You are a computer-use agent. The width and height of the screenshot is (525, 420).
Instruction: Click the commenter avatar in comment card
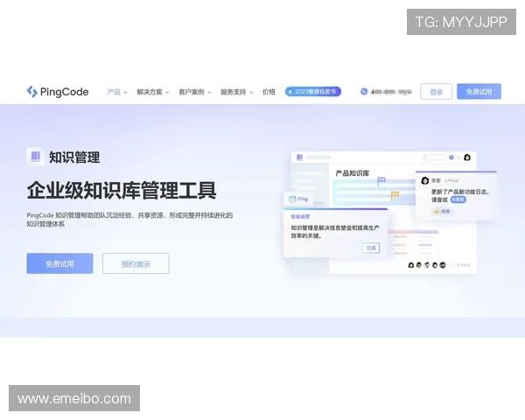425,181
